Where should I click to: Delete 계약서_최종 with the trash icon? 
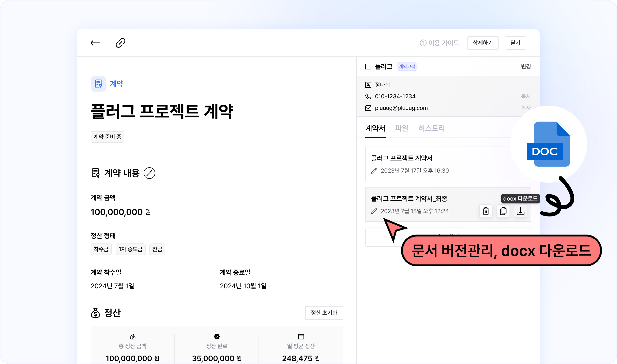pos(486,211)
